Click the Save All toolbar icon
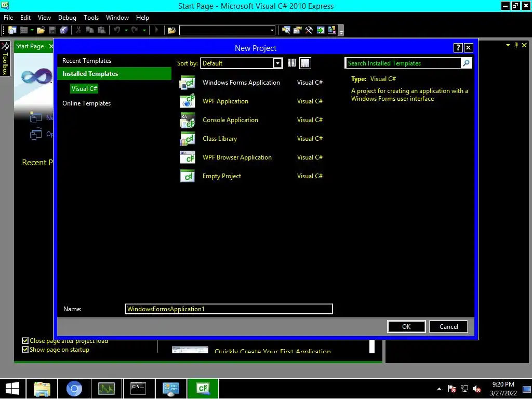The image size is (532, 399). pyautogui.click(x=63, y=30)
